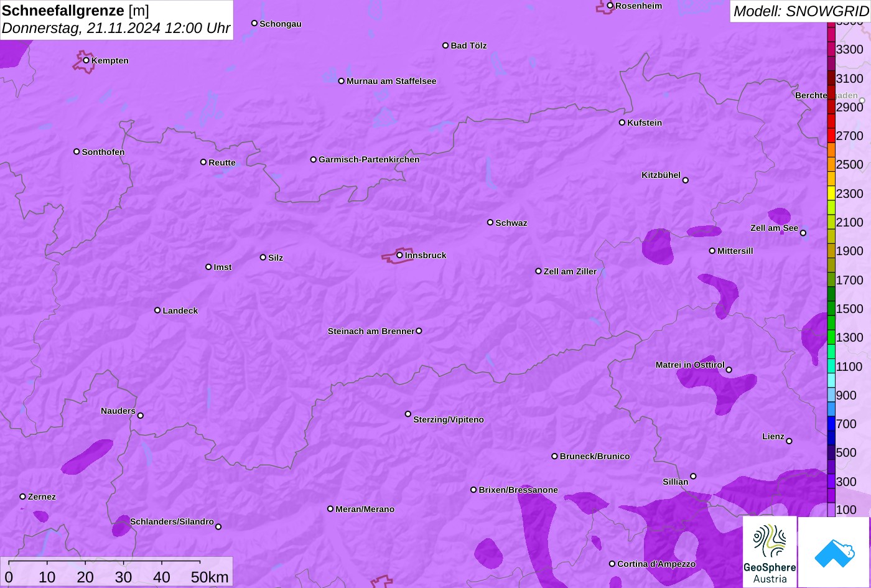Image resolution: width=871 pixels, height=588 pixels.
Task: Select the Zernez map marker dot
Action: [x=23, y=497]
